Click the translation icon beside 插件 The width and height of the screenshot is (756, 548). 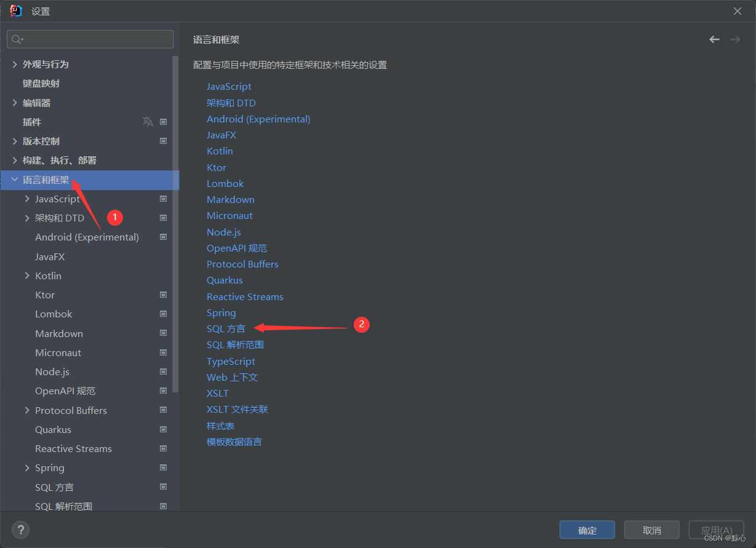tap(148, 122)
